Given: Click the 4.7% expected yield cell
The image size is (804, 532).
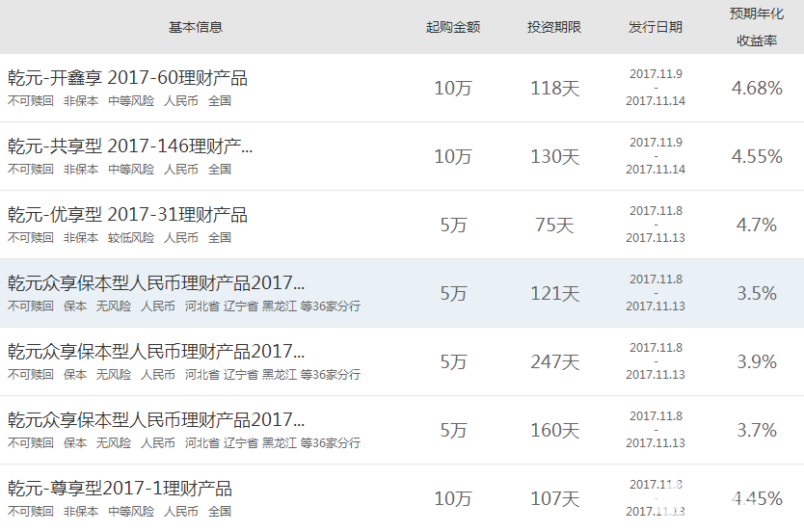Looking at the screenshot, I should tap(757, 225).
